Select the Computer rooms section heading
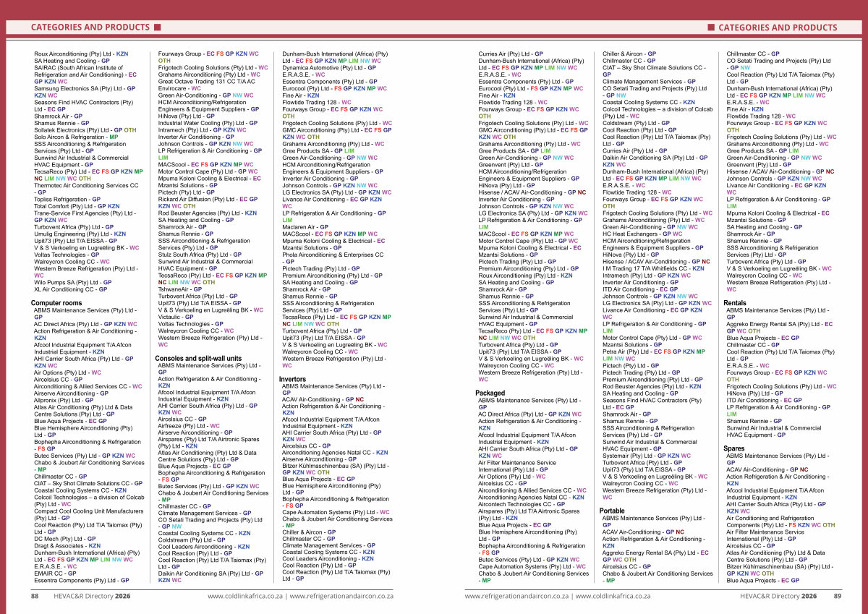This screenshot has width=868, height=614. click(x=56, y=303)
